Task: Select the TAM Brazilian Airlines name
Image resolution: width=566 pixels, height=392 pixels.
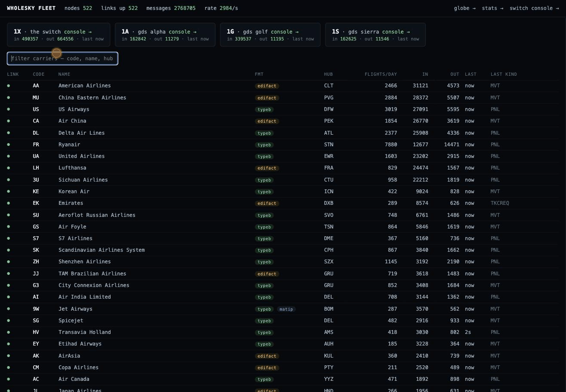Action: 92,274
